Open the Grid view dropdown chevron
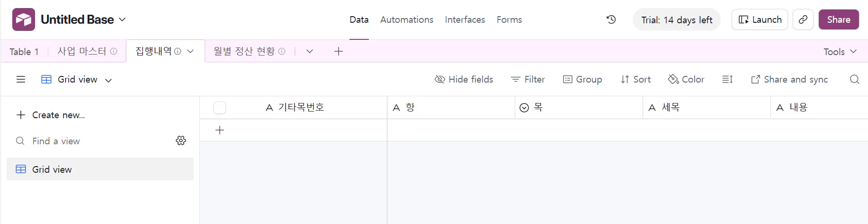 (108, 80)
